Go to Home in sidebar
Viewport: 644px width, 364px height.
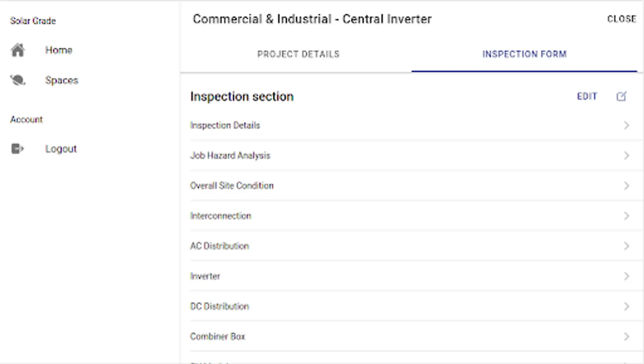coord(59,50)
